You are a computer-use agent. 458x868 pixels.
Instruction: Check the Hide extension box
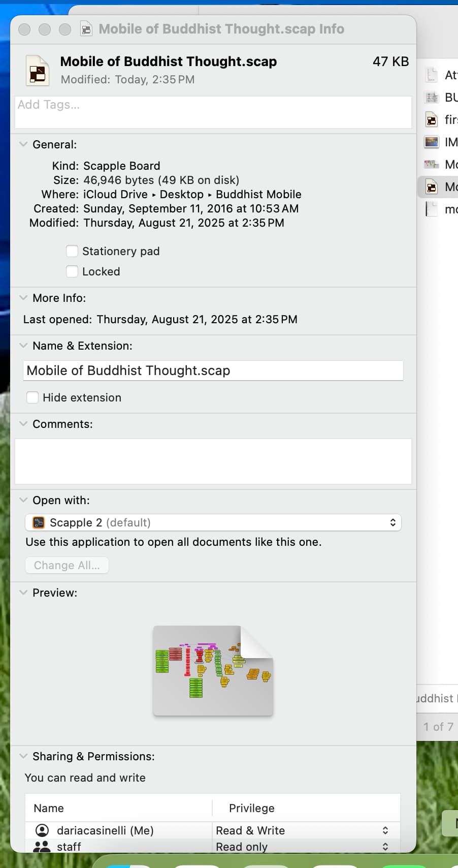(x=32, y=397)
